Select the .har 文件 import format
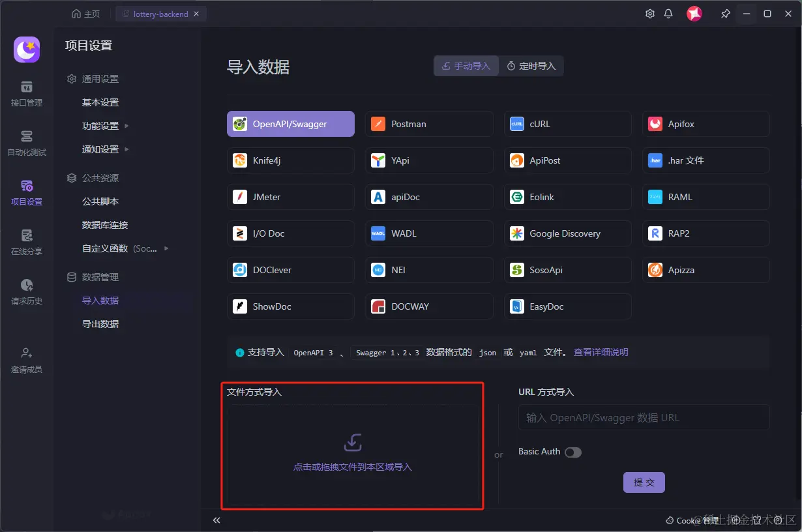The width and height of the screenshot is (802, 532). point(706,160)
